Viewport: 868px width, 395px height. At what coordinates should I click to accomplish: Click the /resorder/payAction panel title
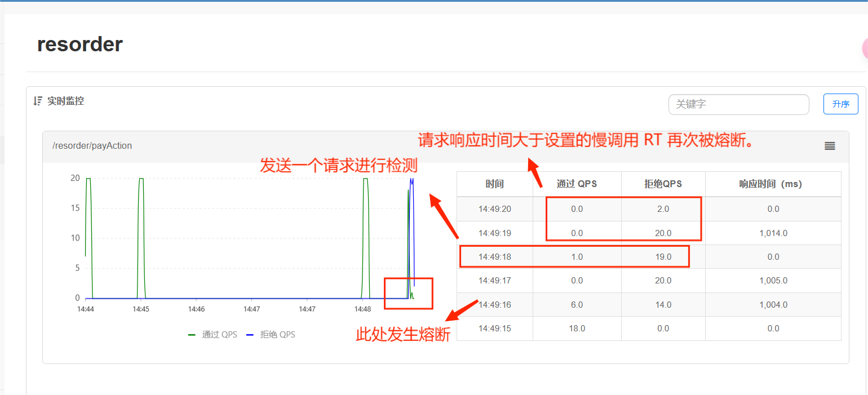(92, 146)
